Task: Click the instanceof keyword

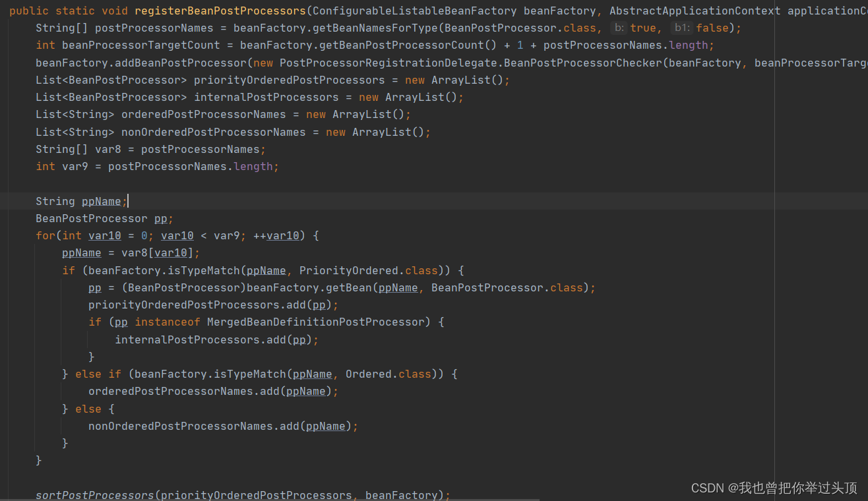Action: pos(168,322)
